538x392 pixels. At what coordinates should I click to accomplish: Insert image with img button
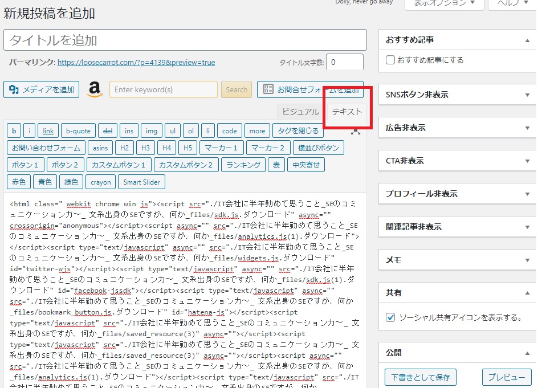click(x=152, y=130)
